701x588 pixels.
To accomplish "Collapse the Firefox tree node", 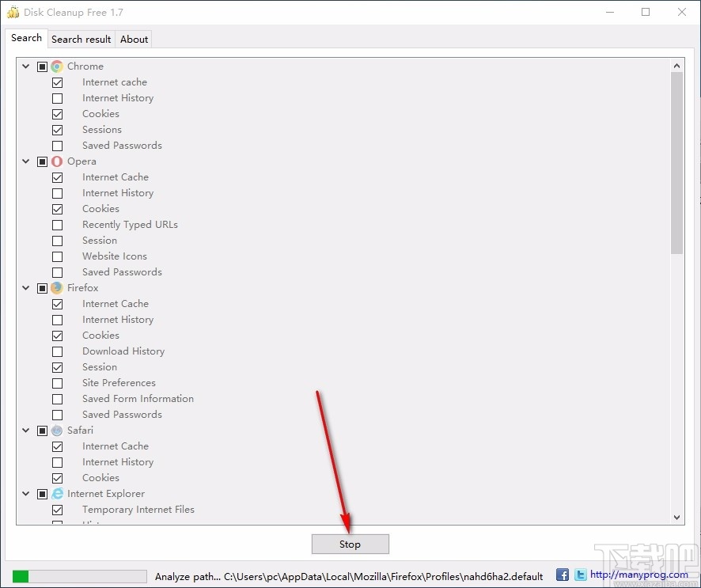I will (26, 288).
